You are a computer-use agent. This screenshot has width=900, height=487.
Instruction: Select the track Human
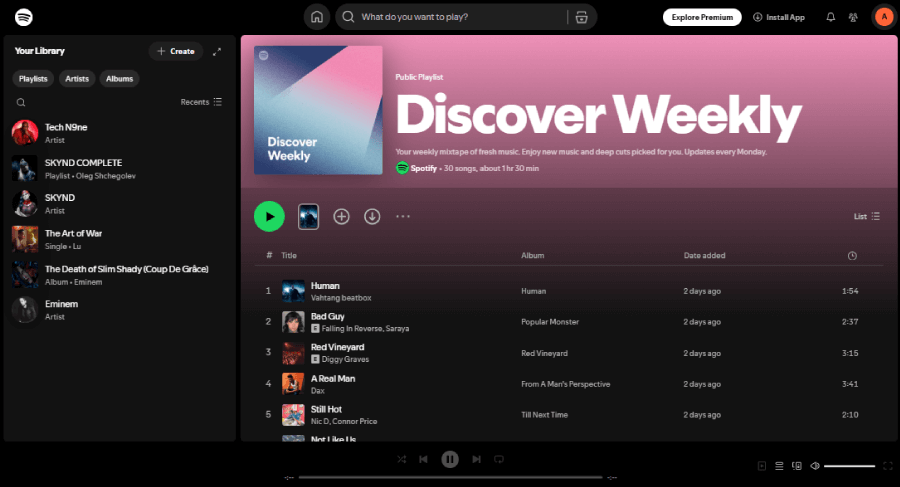point(568,291)
